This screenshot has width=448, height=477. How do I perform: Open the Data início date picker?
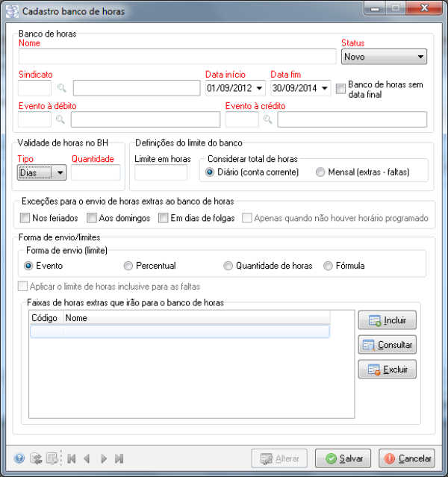click(x=259, y=88)
